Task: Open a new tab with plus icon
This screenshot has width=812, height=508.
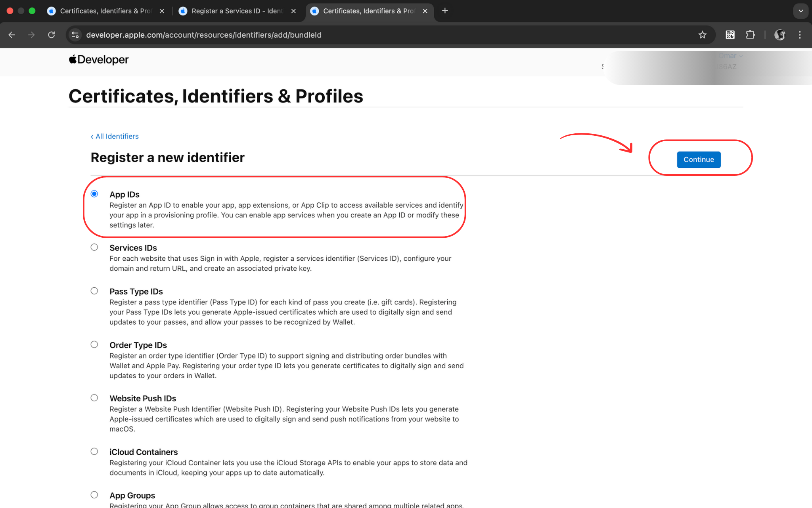Action: pyautogui.click(x=445, y=11)
